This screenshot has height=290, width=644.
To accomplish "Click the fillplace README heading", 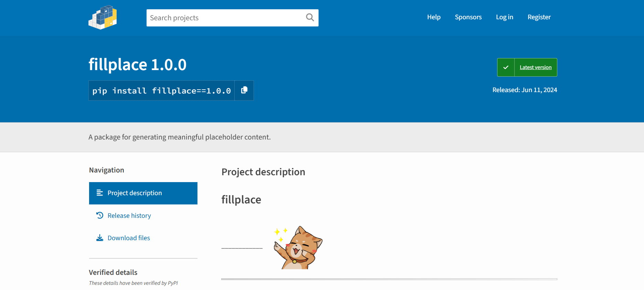I will pos(241,200).
